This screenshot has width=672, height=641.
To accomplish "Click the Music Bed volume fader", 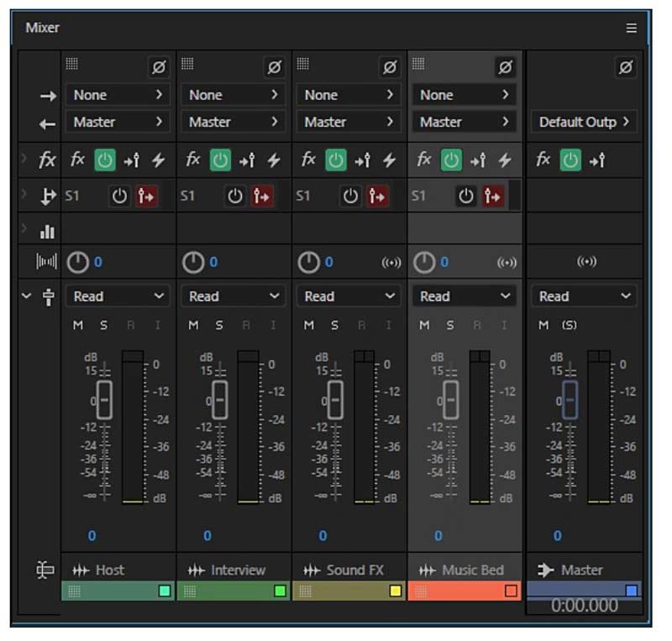I will 450,400.
